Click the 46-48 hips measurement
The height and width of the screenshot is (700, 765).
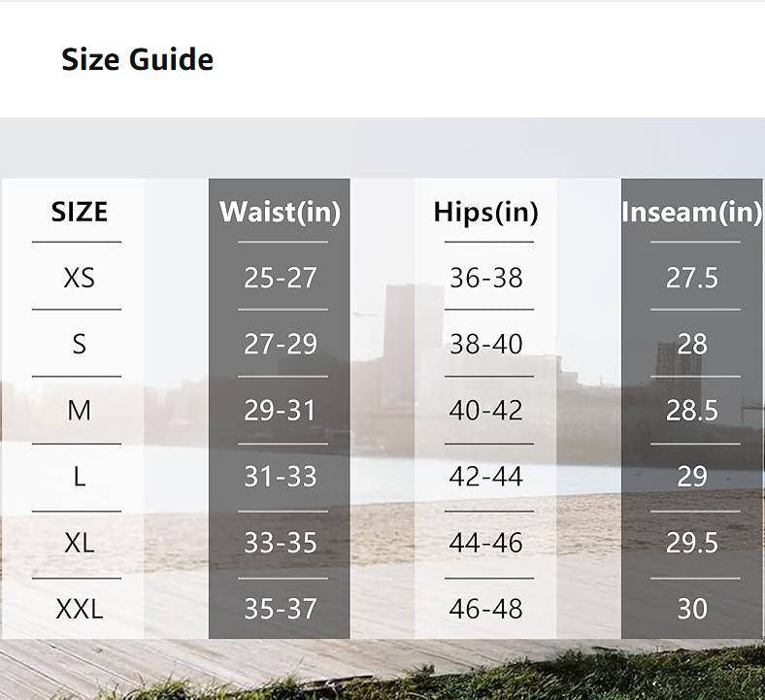[x=485, y=609]
